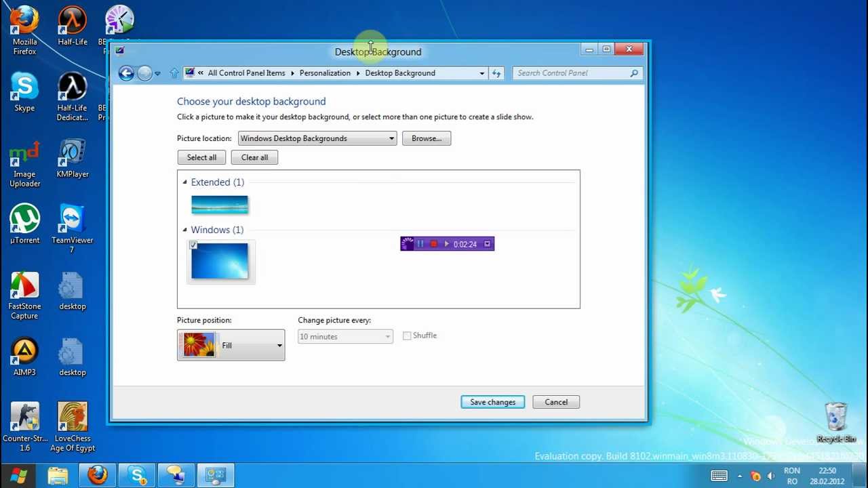This screenshot has height=488, width=868.
Task: Navigate to All Control Panel Items breadcrumb
Action: click(246, 73)
